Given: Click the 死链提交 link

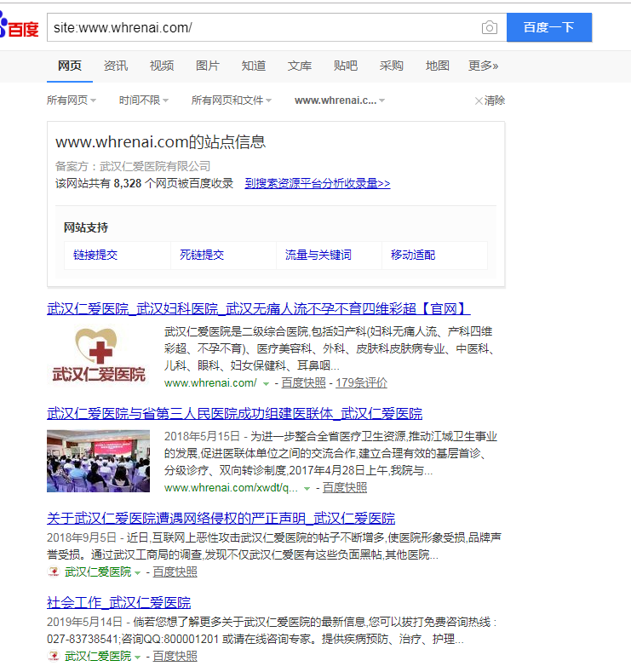Looking at the screenshot, I should 202,255.
